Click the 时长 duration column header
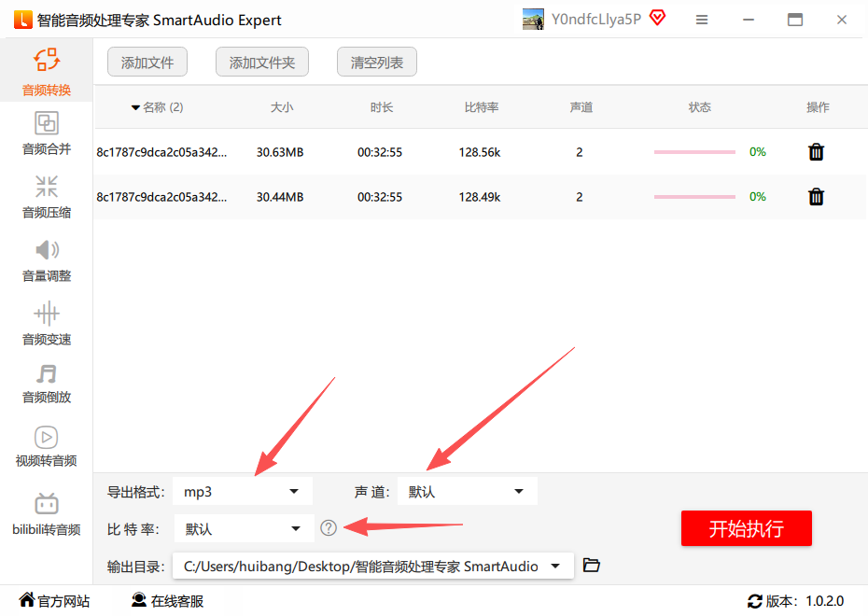 point(382,106)
